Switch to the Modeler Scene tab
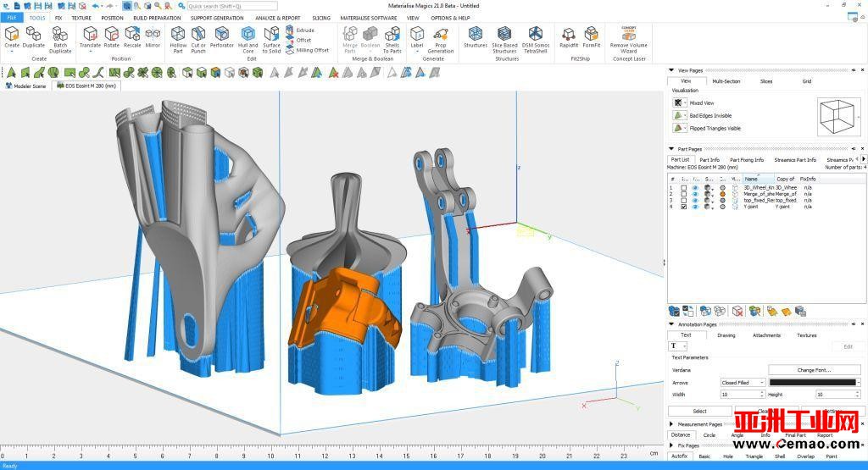Screen dimensions: 868x470 25,86
